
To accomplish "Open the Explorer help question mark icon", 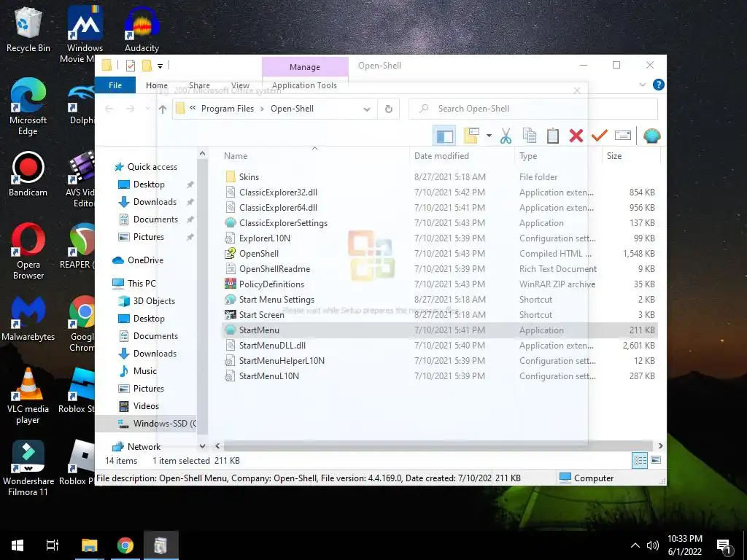I will coord(659,85).
